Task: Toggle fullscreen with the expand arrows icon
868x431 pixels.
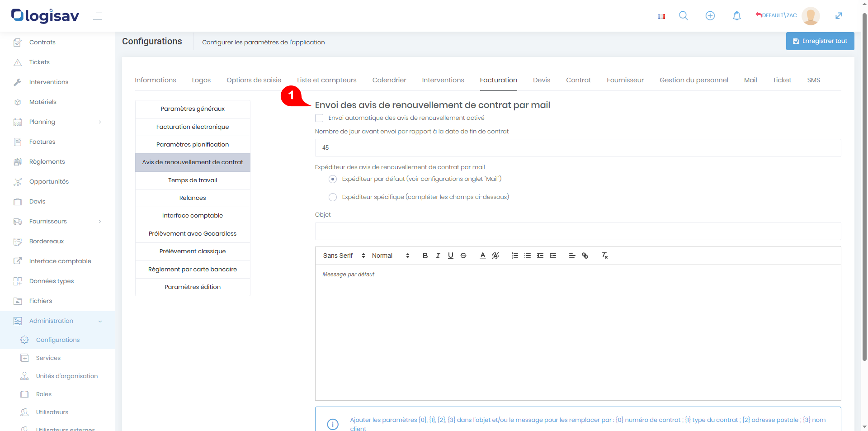Action: 839,16
